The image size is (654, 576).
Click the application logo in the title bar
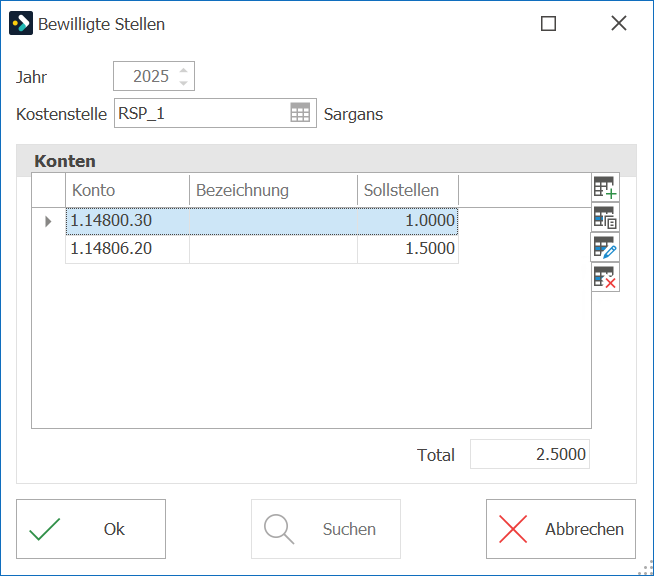click(21, 23)
